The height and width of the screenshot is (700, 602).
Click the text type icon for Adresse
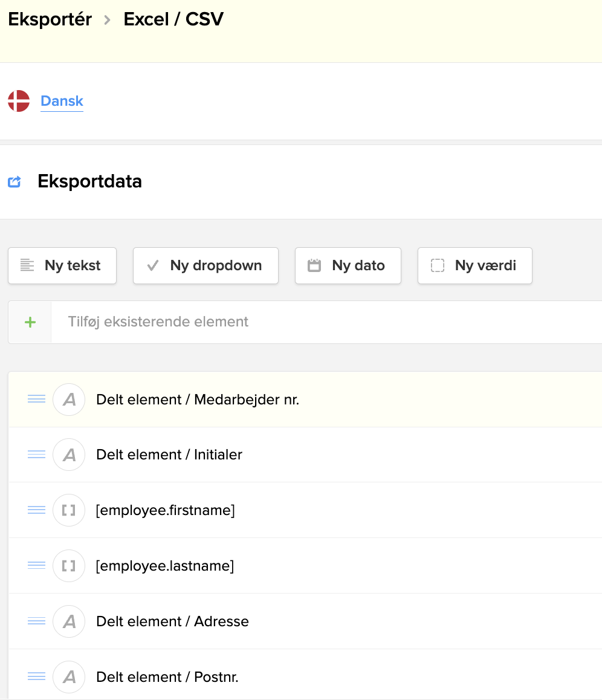pyautogui.click(x=69, y=621)
